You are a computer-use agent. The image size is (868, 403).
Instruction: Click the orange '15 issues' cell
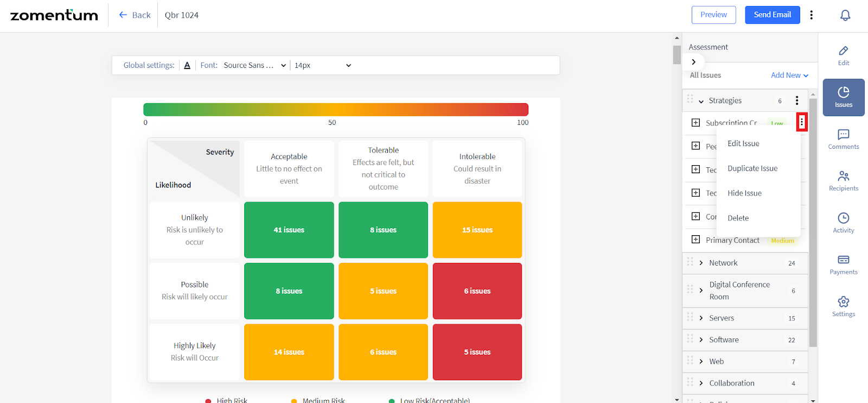point(477,230)
